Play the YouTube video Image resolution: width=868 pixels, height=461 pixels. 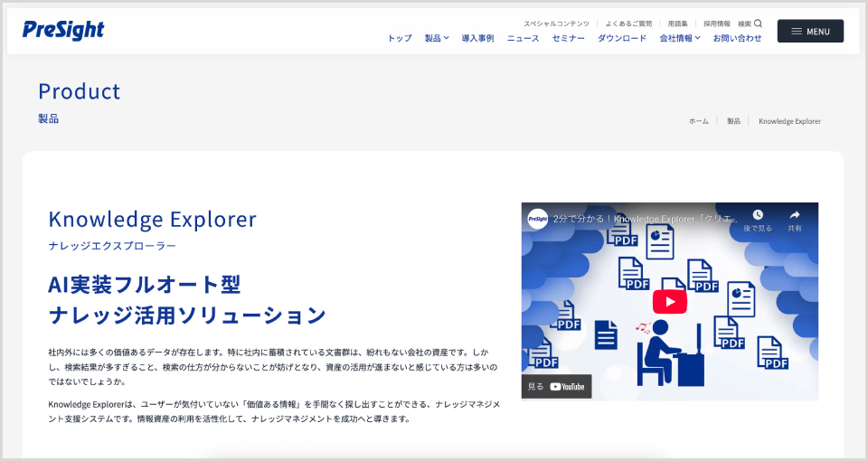tap(669, 302)
